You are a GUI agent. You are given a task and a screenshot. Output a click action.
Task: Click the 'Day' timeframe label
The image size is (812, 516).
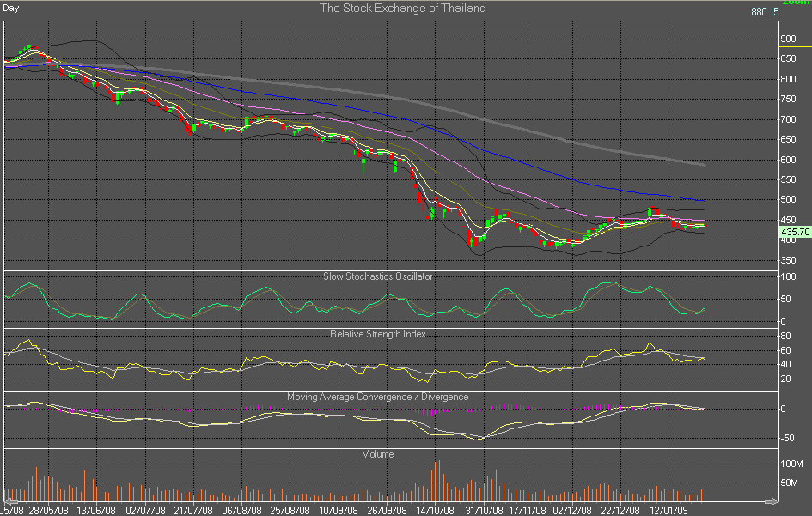pos(11,8)
